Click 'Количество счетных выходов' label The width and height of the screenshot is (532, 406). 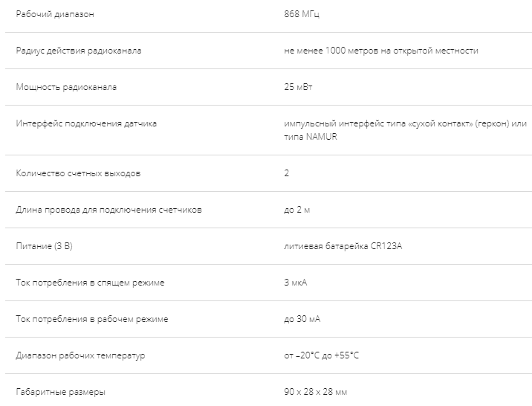78,173
